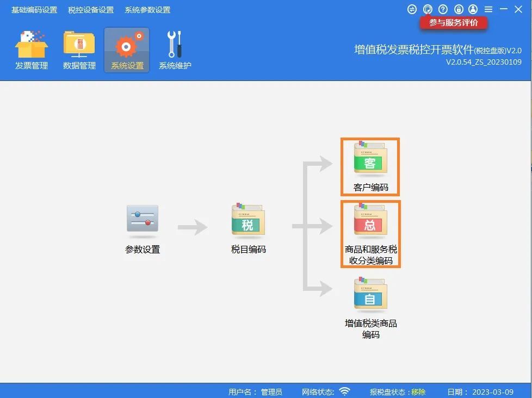This screenshot has height=398, width=532.
Task: Click the 报税盘状态 移除 status text
Action: coord(397,392)
